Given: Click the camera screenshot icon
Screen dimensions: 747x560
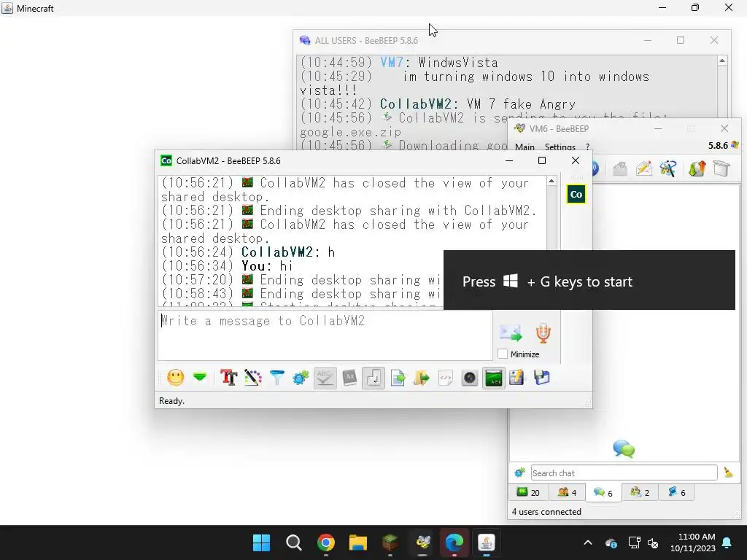Looking at the screenshot, I should (469, 378).
